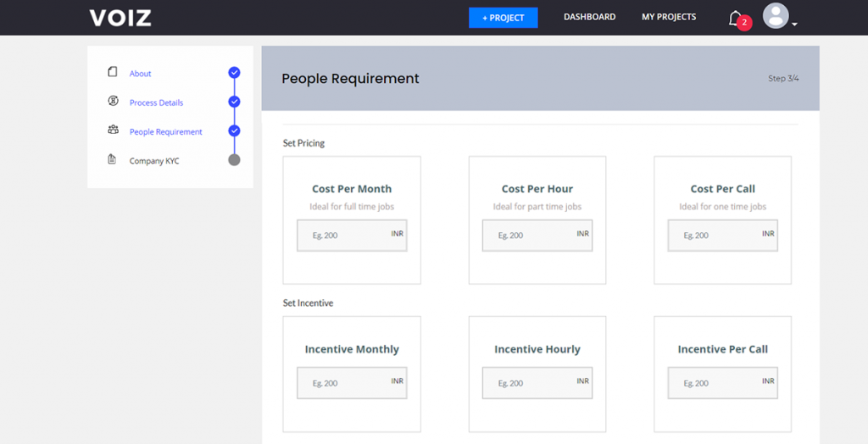Click the Company KYC sidebar icon
The height and width of the screenshot is (444, 868).
pyautogui.click(x=113, y=159)
